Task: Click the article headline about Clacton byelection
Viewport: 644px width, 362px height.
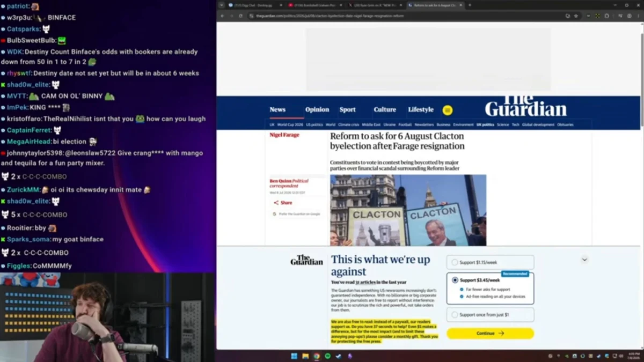Action: [397, 141]
